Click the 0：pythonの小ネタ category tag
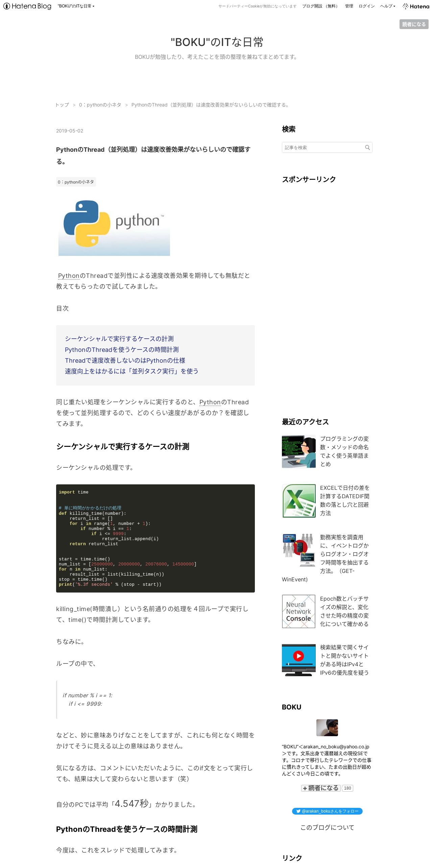 (76, 182)
